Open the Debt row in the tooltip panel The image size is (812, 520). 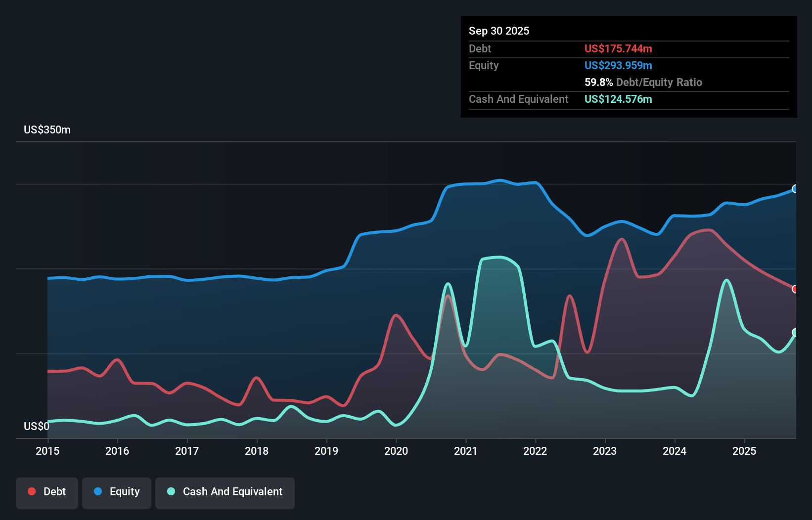[x=480, y=48]
